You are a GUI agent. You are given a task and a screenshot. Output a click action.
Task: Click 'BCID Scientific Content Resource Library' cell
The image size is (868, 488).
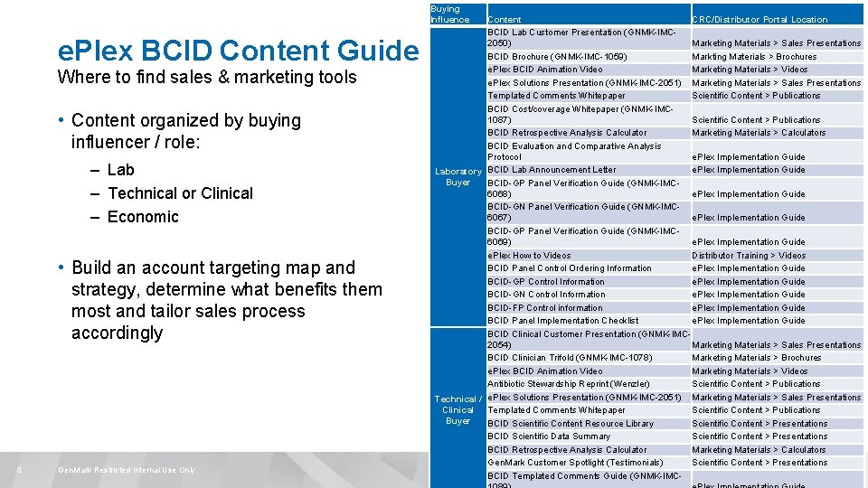[589, 424]
